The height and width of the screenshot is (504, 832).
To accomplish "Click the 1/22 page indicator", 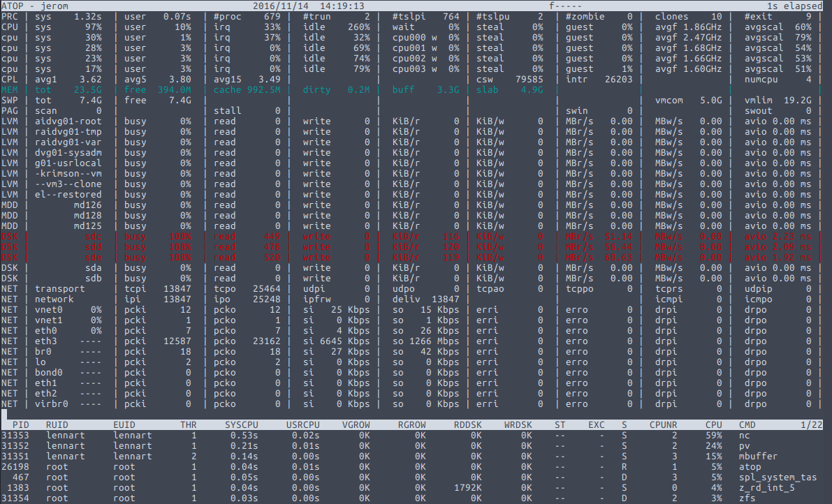I will point(812,424).
